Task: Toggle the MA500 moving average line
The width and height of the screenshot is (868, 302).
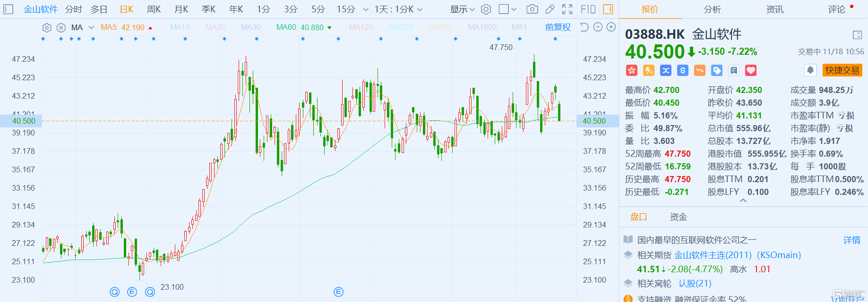Action: (x=440, y=27)
